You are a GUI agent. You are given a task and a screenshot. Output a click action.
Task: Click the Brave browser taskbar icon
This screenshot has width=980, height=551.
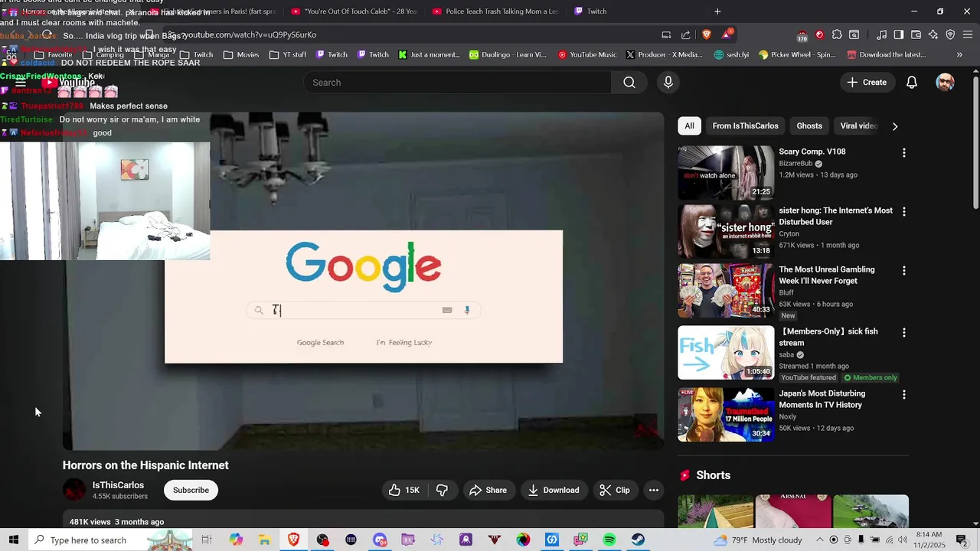click(x=293, y=540)
